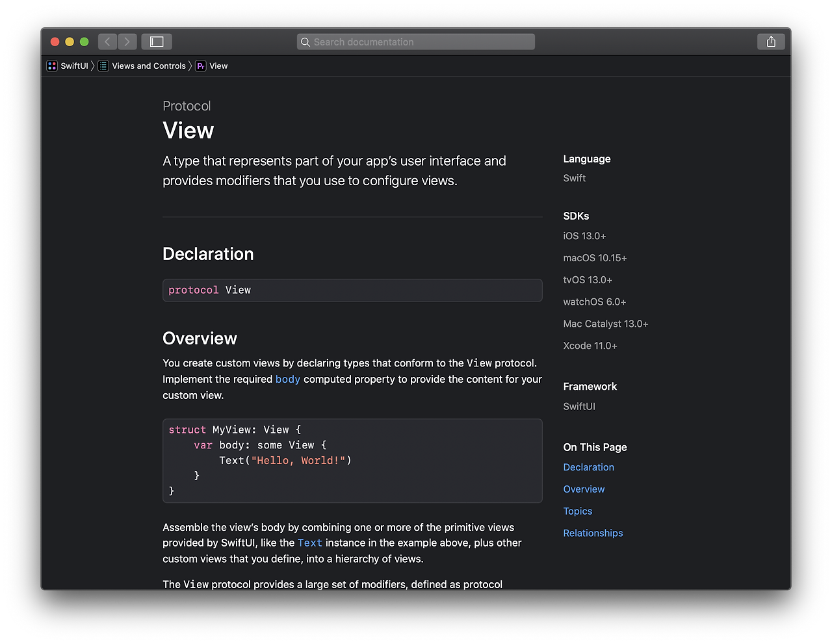Screen dimensions: 832x644
Task: Select the 'Xcode 11.0+' SDK text
Action: [590, 346]
